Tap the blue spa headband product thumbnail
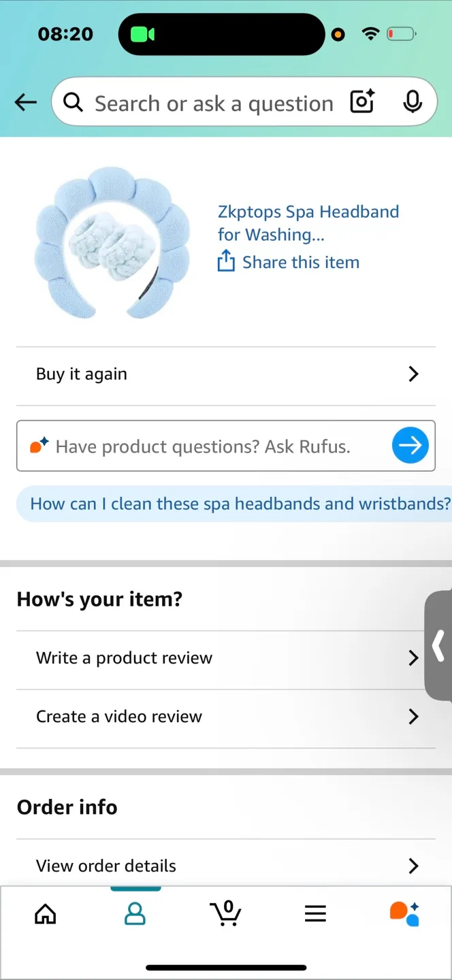452x980 pixels. point(113,242)
